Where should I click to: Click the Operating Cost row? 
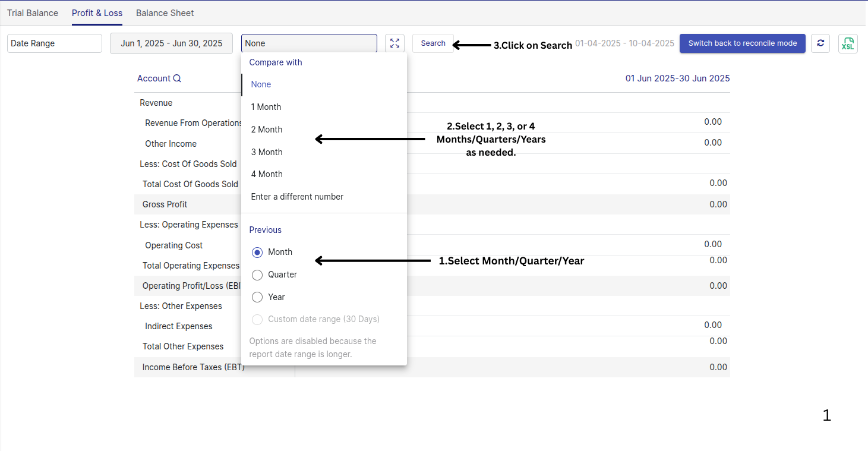tap(432, 245)
